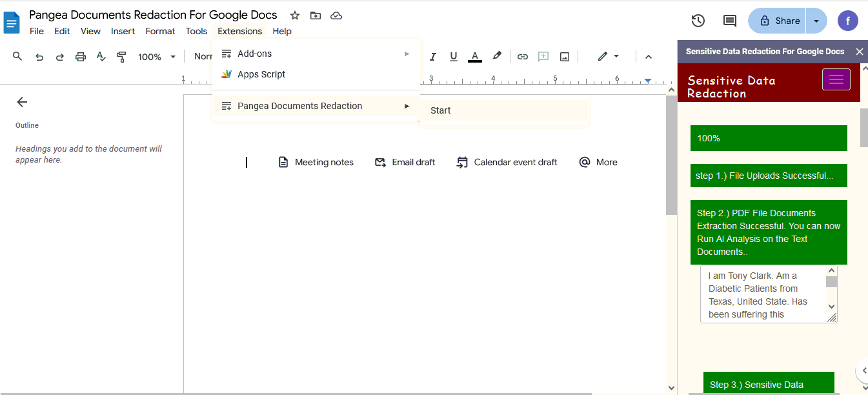Open the View menu
Viewport: 868px width, 395px height.
click(x=90, y=31)
